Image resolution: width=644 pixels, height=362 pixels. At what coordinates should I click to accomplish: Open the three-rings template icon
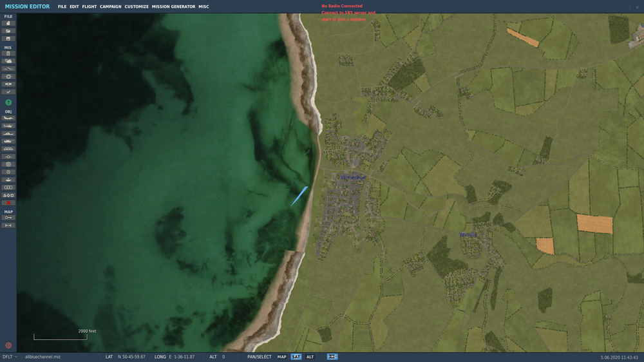click(x=8, y=188)
